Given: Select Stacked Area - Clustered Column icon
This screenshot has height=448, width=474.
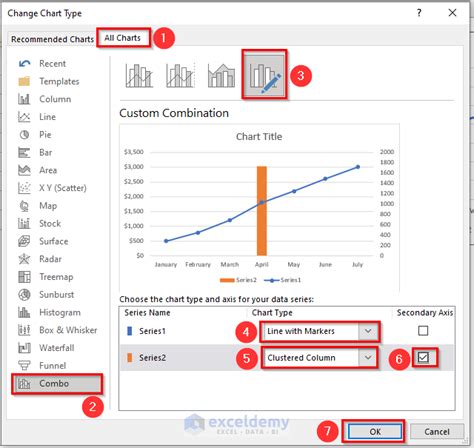Looking at the screenshot, I should [x=221, y=75].
